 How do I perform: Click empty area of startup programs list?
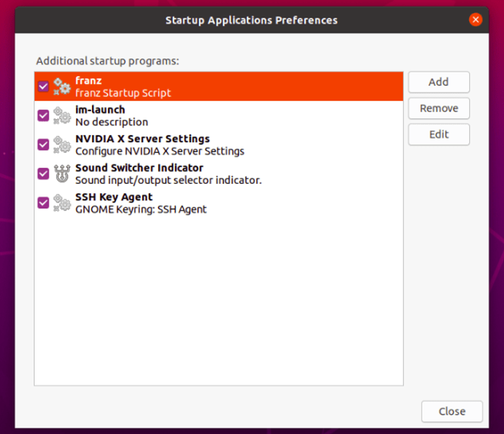(x=219, y=300)
